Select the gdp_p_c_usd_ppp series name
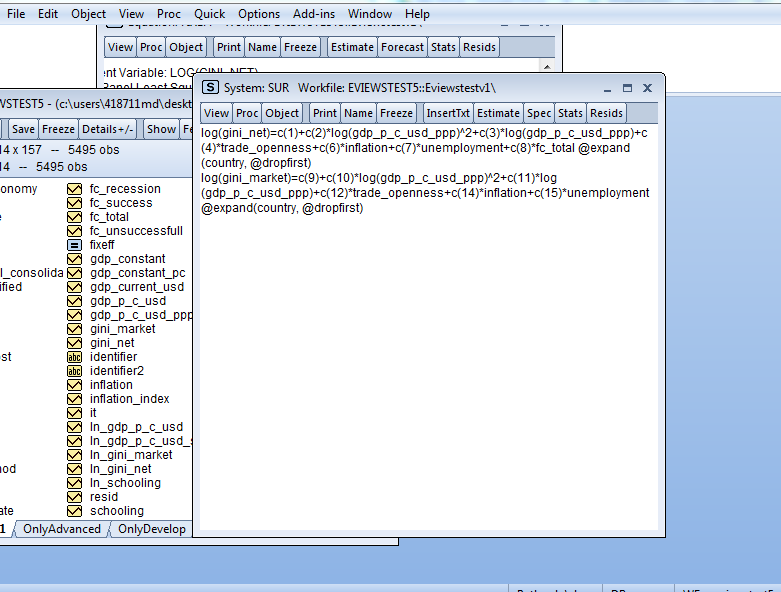 (141, 315)
